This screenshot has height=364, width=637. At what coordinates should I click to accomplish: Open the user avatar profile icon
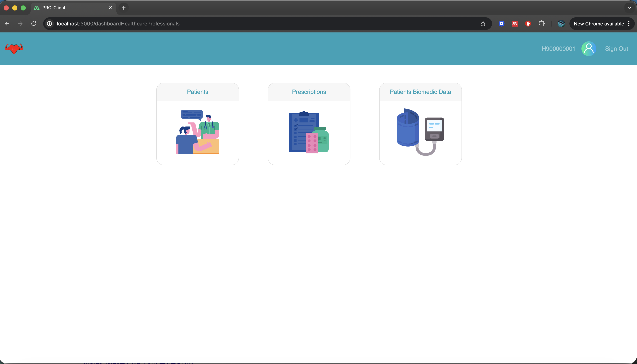(588, 48)
